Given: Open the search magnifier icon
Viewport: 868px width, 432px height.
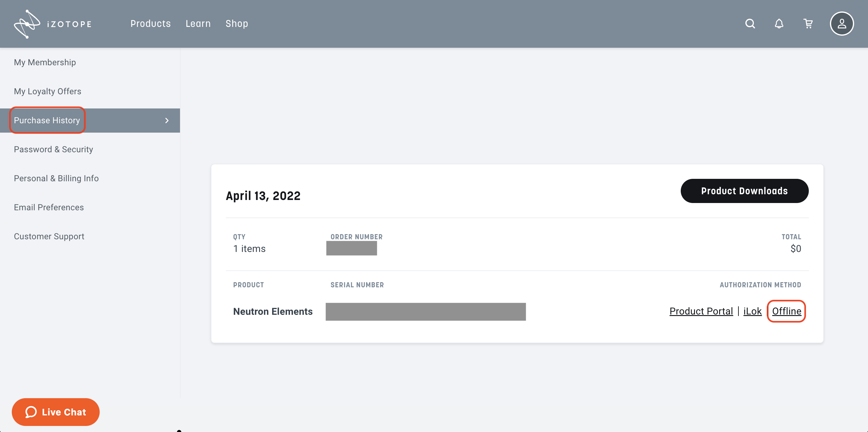Looking at the screenshot, I should tap(750, 24).
